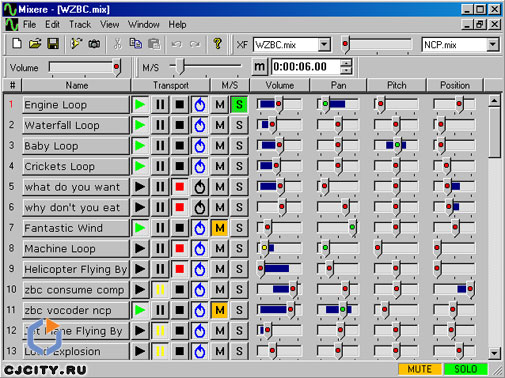Click the SOLO status bar indicator
Image resolution: width=505 pixels, height=378 pixels.
coord(466,369)
